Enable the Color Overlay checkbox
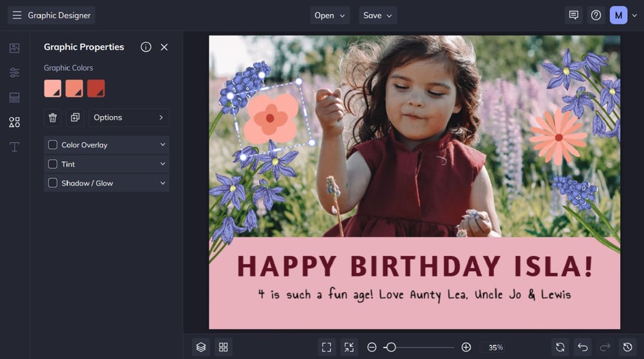Image resolution: width=644 pixels, height=359 pixels. (x=53, y=145)
